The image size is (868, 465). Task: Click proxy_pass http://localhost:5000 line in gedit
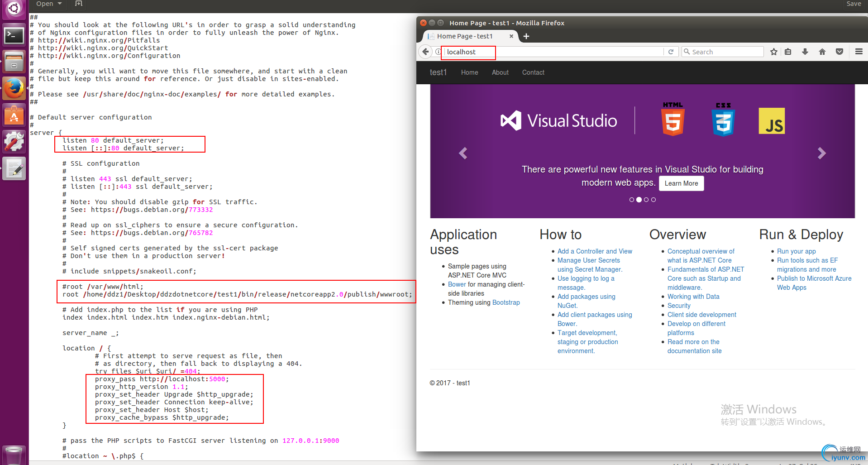click(x=162, y=379)
